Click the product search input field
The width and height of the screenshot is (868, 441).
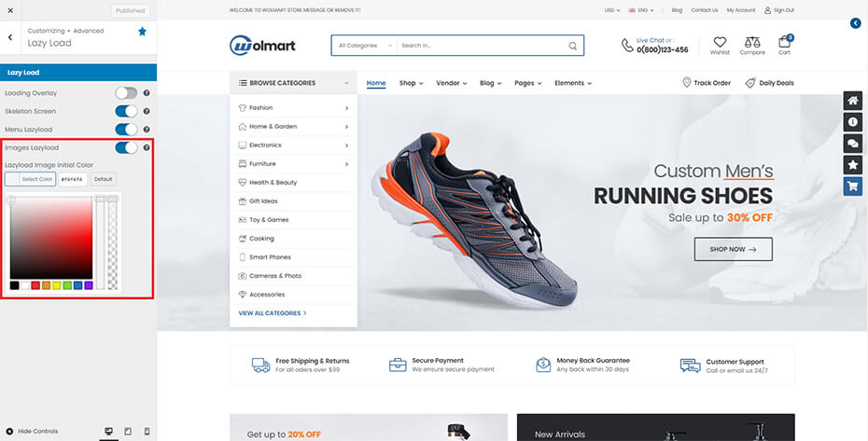coord(481,46)
